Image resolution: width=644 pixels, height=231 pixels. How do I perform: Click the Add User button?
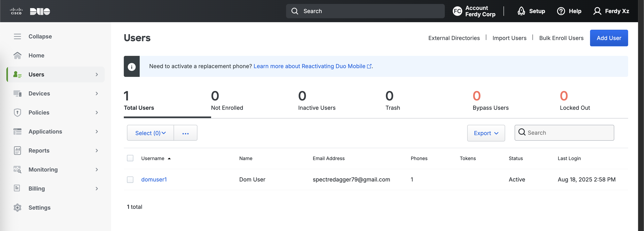608,38
